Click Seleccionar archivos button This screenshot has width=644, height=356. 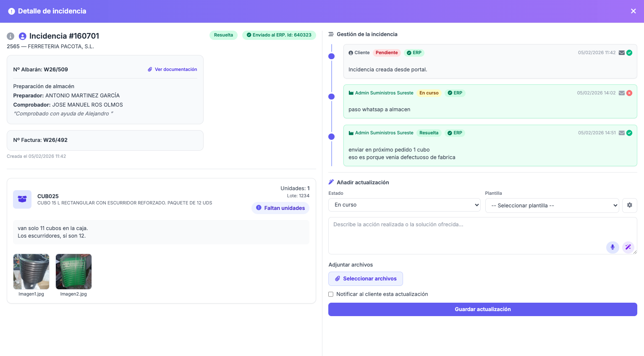point(366,279)
